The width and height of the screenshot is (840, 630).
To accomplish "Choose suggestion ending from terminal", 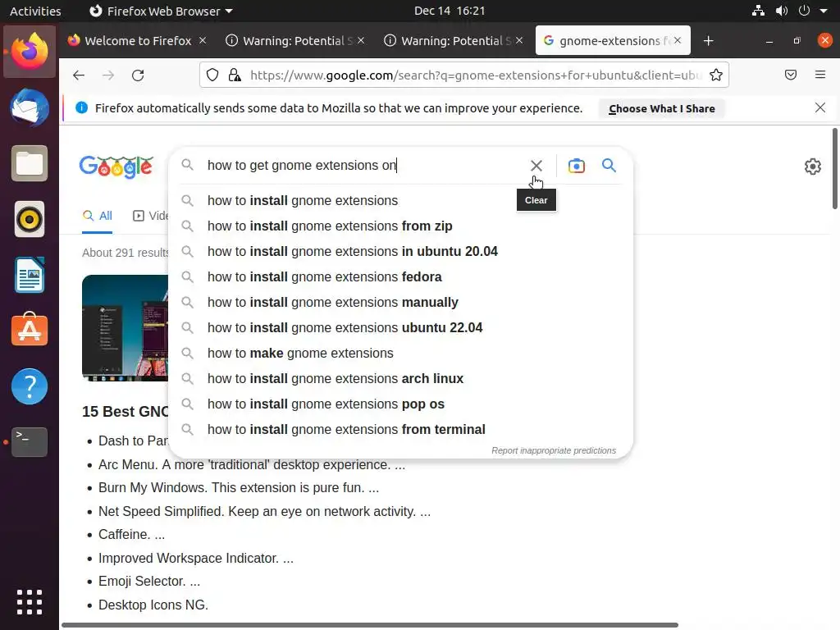I will [x=400, y=430].
